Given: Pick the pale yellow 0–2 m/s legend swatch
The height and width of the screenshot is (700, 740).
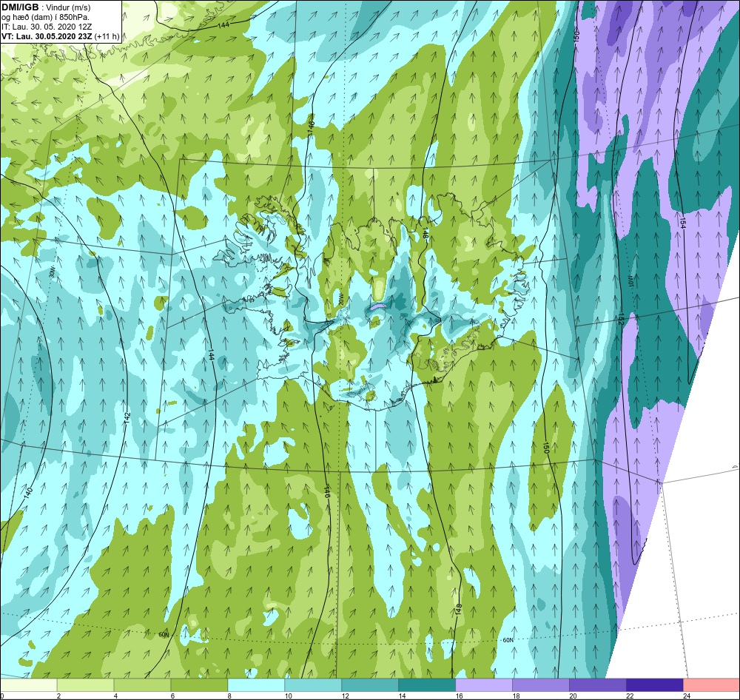Looking at the screenshot, I should 28,684.
